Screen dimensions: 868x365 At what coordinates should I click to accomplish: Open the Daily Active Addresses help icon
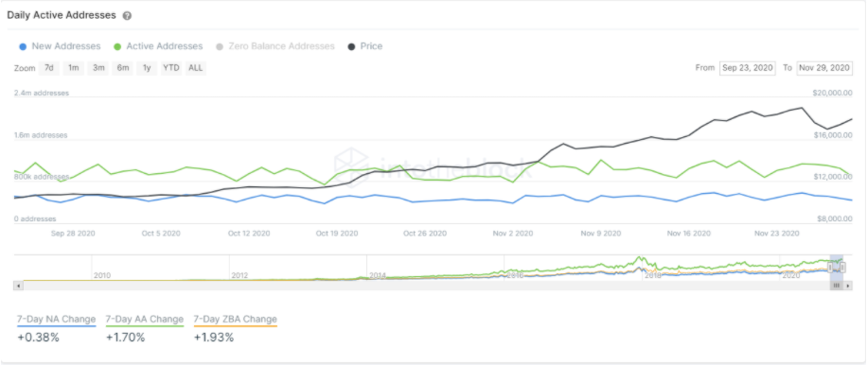pos(127,16)
